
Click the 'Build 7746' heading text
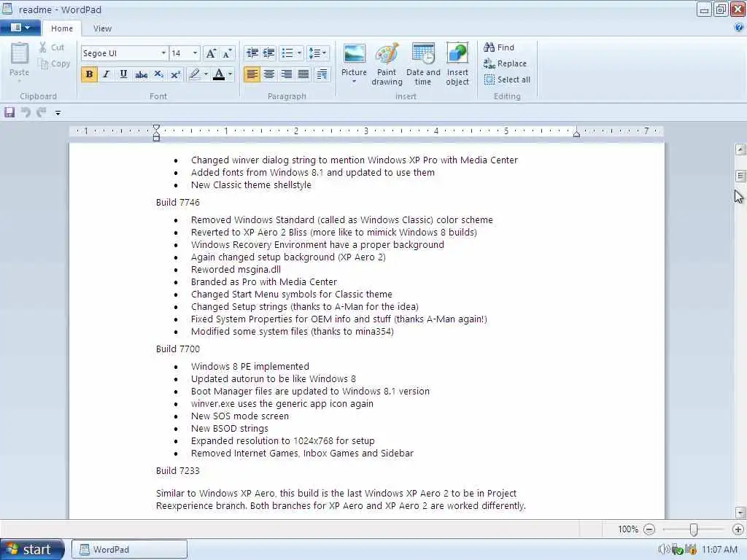click(178, 203)
